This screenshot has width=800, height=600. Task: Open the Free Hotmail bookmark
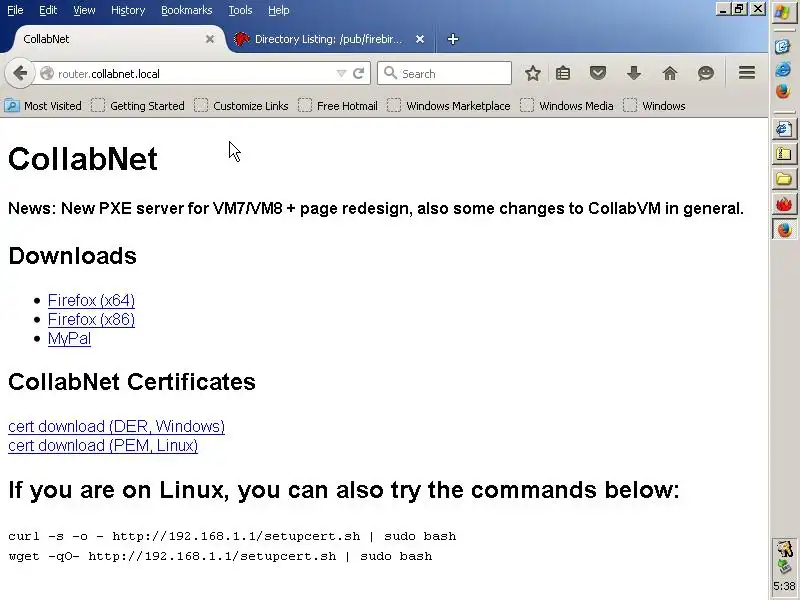click(338, 106)
